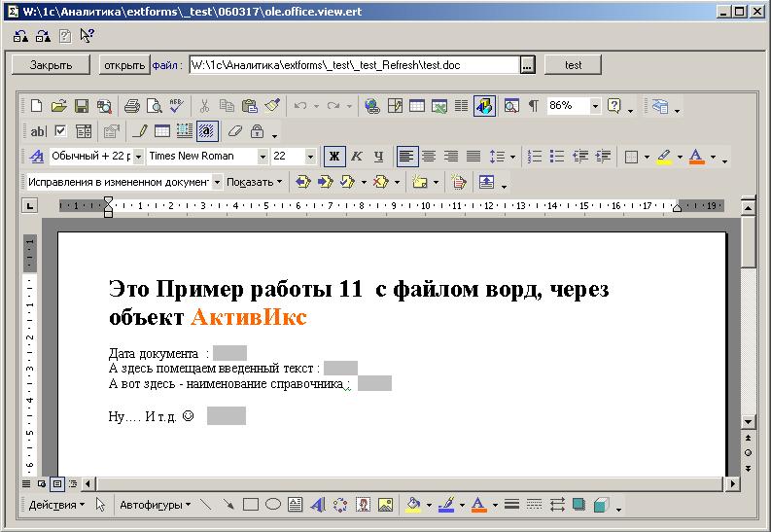Image resolution: width=771 pixels, height=532 pixels.
Task: Open the Действия drawing menu
Action: pyautogui.click(x=55, y=505)
